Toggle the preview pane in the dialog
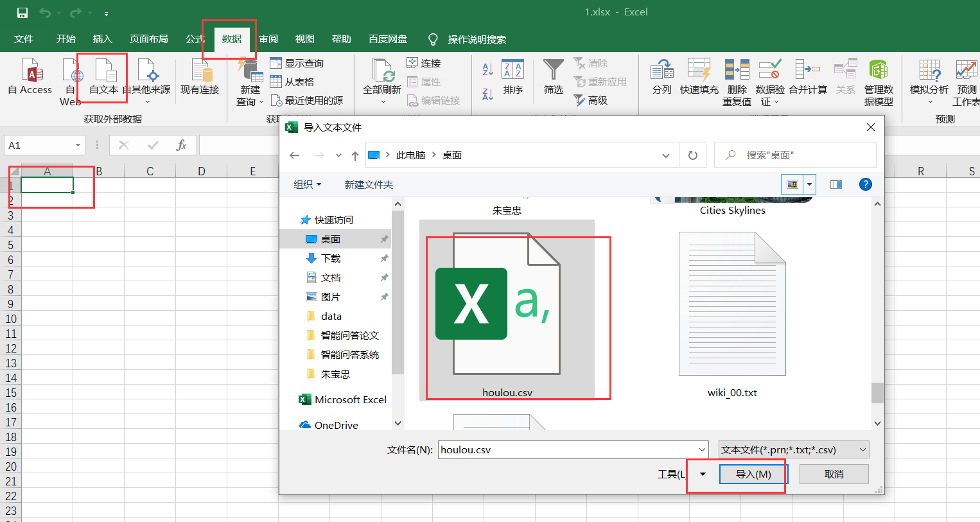980x522 pixels. (836, 184)
